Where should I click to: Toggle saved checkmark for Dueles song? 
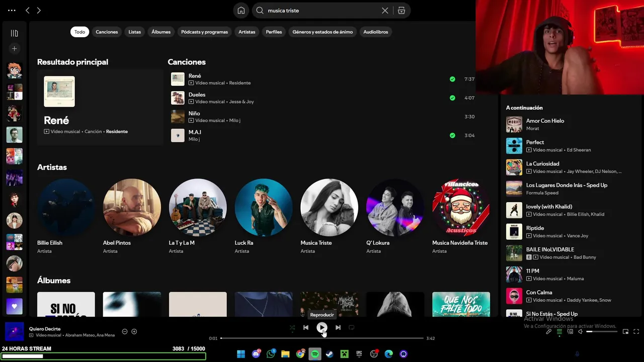click(452, 98)
